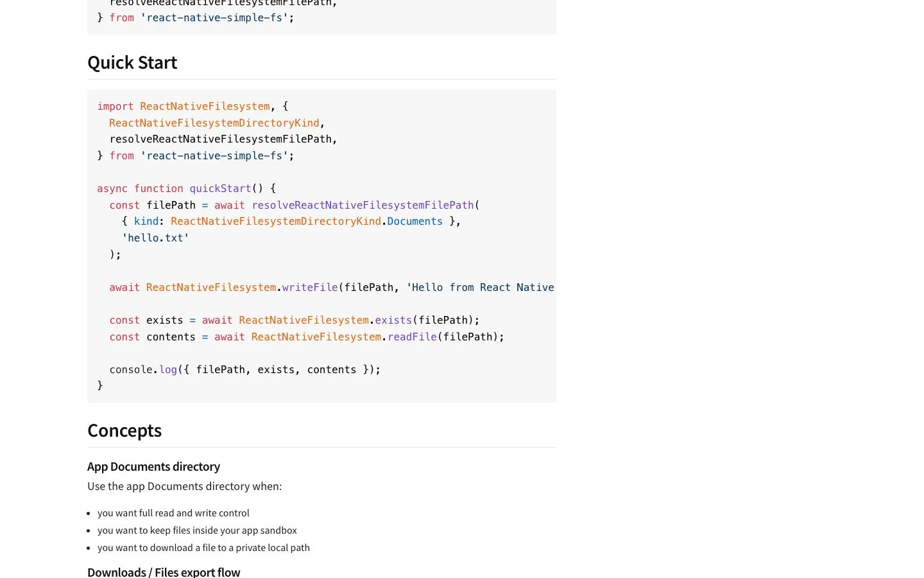Click bullet about downloading a file to a private local path
The image size is (924, 578).
point(203,547)
